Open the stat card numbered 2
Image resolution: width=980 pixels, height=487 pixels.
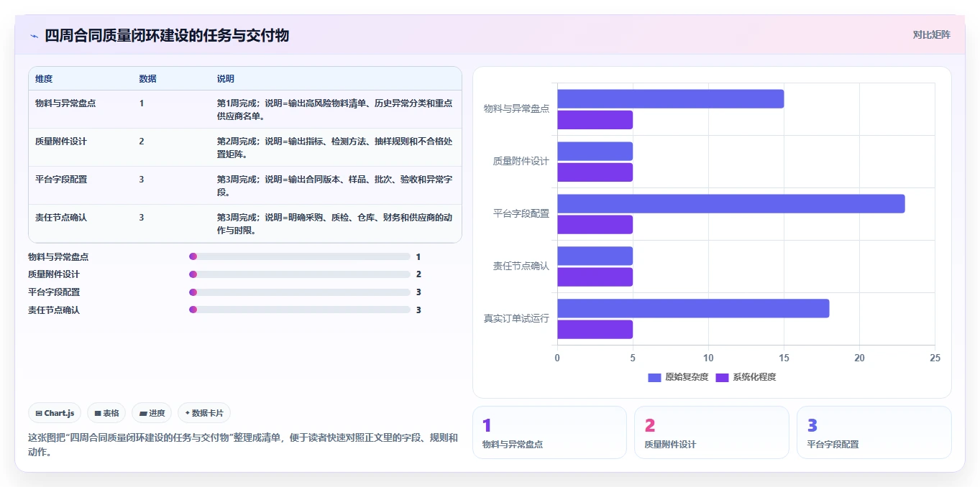click(712, 432)
